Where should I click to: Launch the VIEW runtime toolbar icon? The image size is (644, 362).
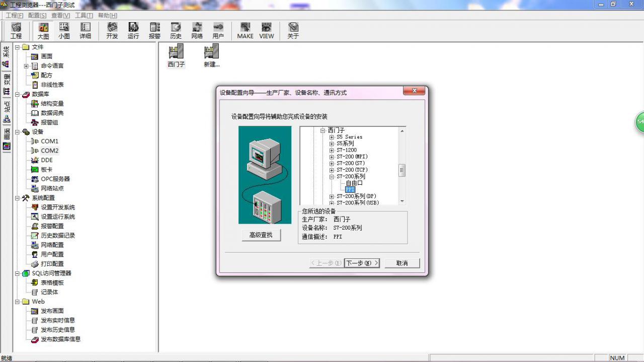pyautogui.click(x=266, y=31)
